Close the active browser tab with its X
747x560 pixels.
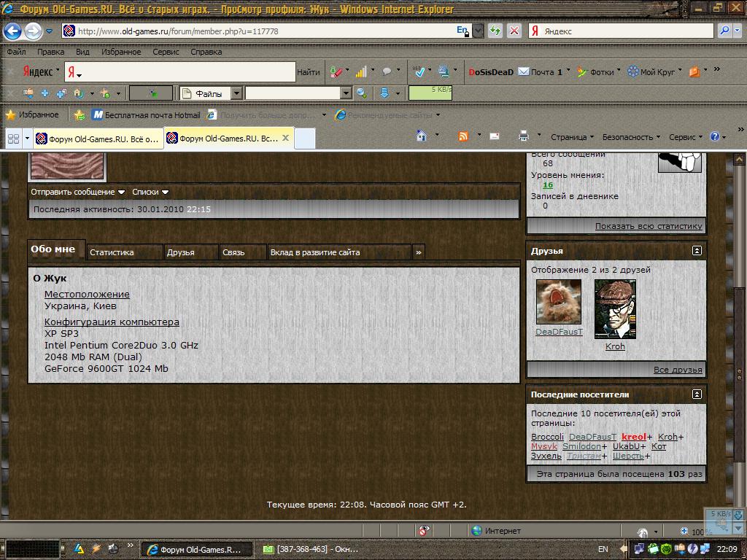coord(285,138)
